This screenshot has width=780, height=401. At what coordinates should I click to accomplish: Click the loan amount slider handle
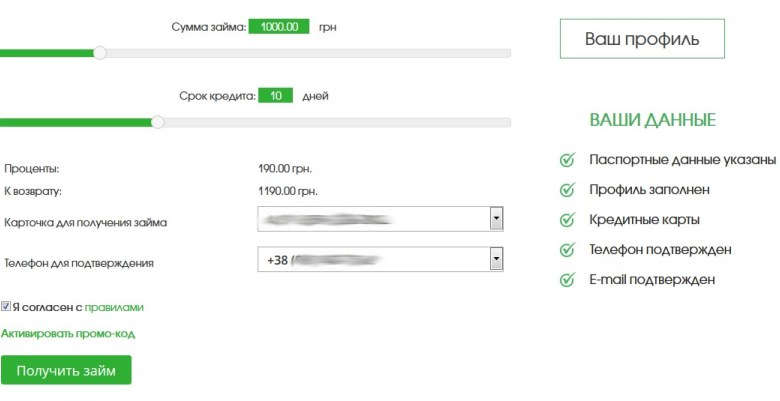click(x=99, y=53)
